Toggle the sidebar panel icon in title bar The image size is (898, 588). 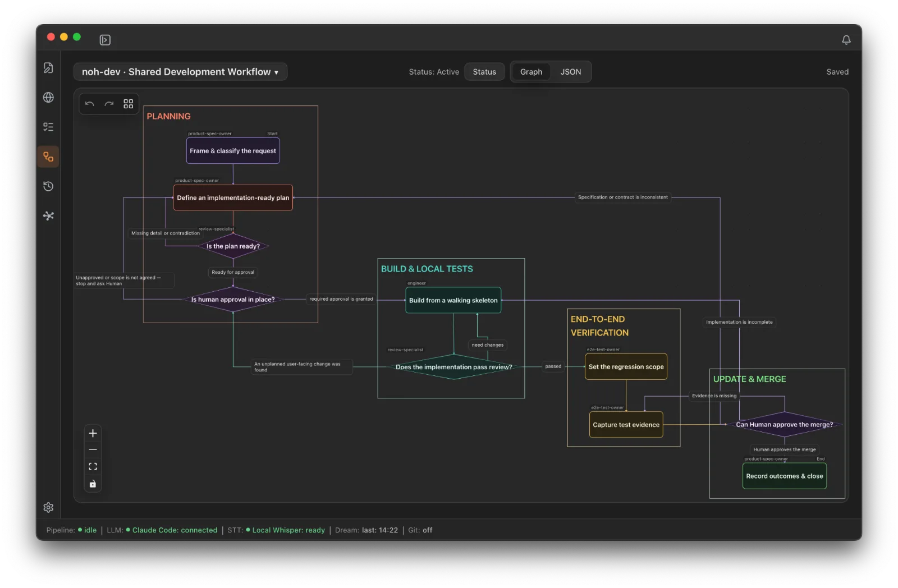coord(105,40)
